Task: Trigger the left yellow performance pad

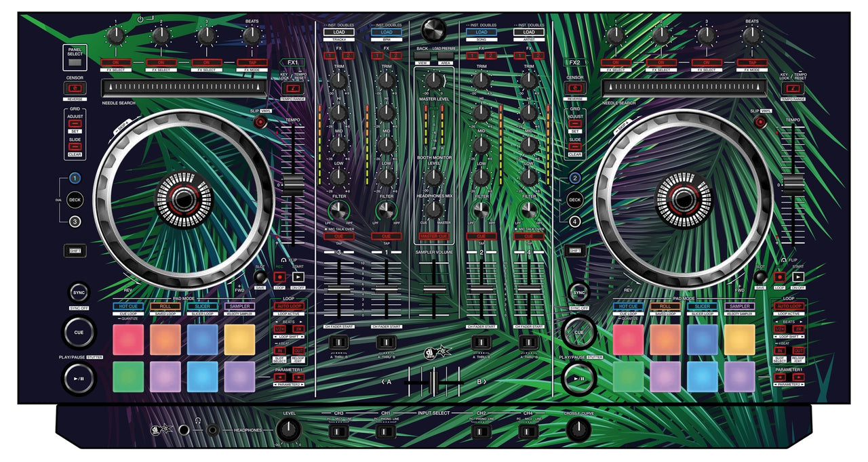Action: pyautogui.click(x=239, y=340)
